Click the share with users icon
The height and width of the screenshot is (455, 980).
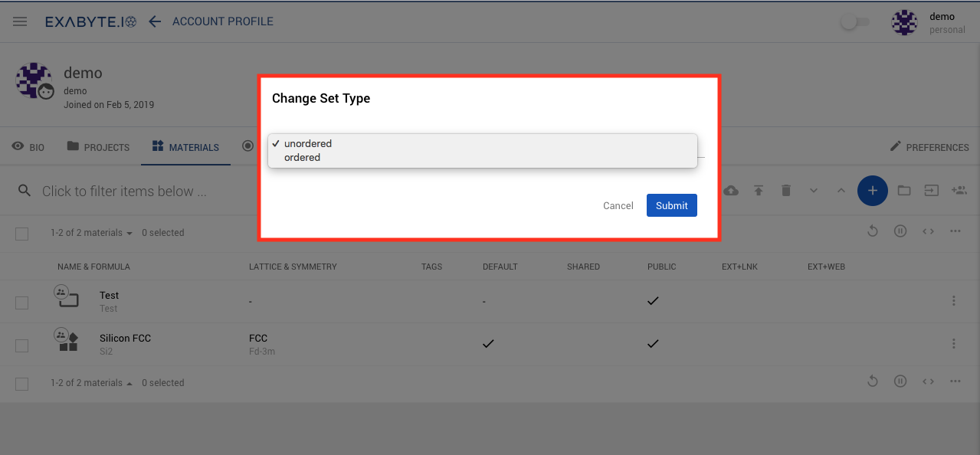pos(959,190)
